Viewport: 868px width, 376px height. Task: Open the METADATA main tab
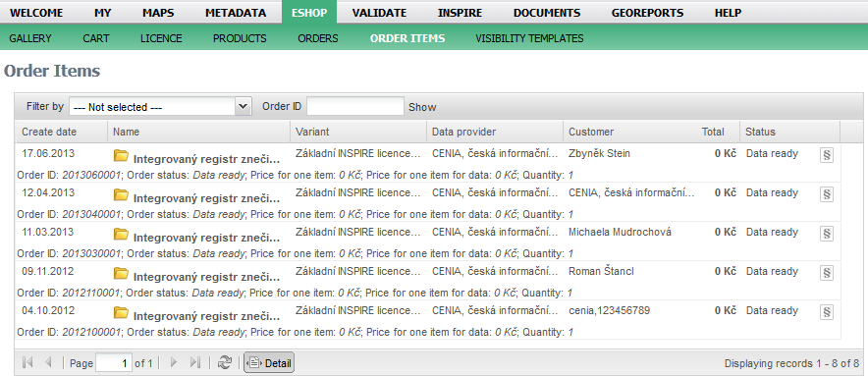236,13
